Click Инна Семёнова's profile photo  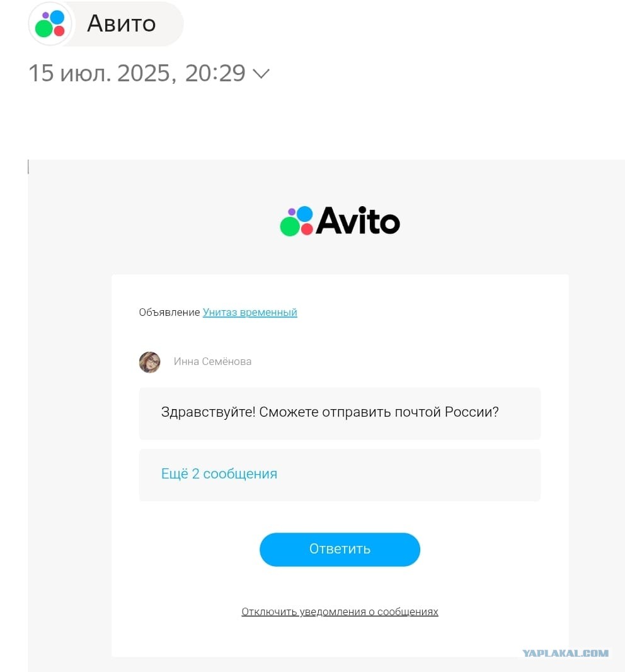(x=150, y=362)
